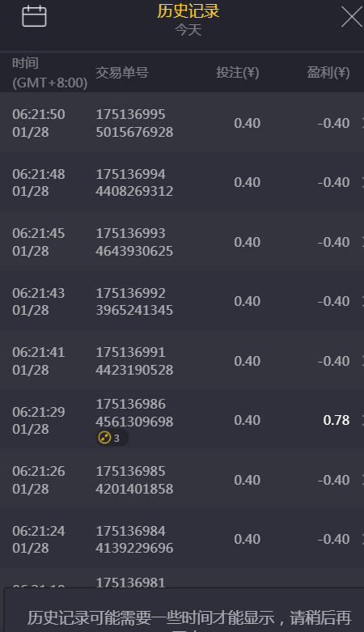Select the 06:21:45 transaction row
Screen dimensions: 364x632
(x=182, y=241)
